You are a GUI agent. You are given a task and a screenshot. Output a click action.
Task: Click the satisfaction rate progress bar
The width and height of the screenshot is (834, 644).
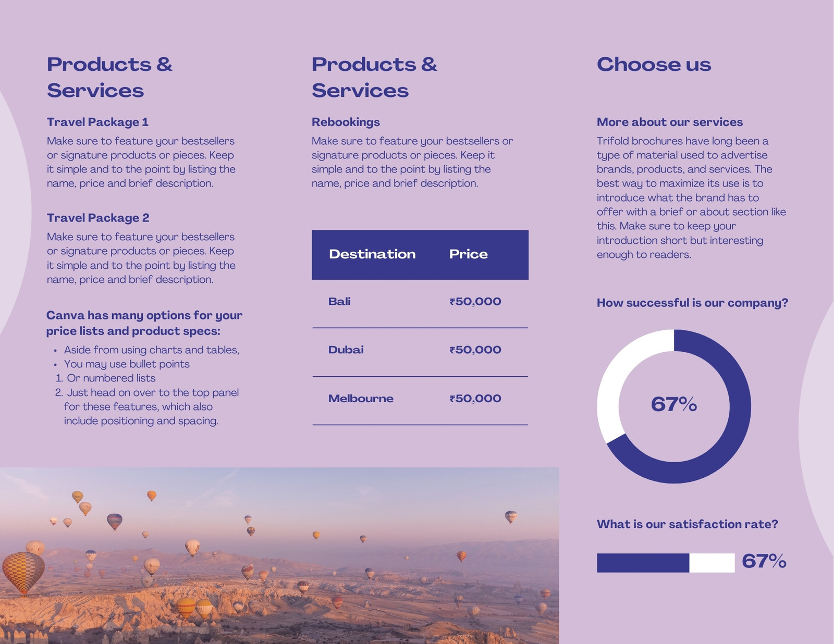point(666,563)
